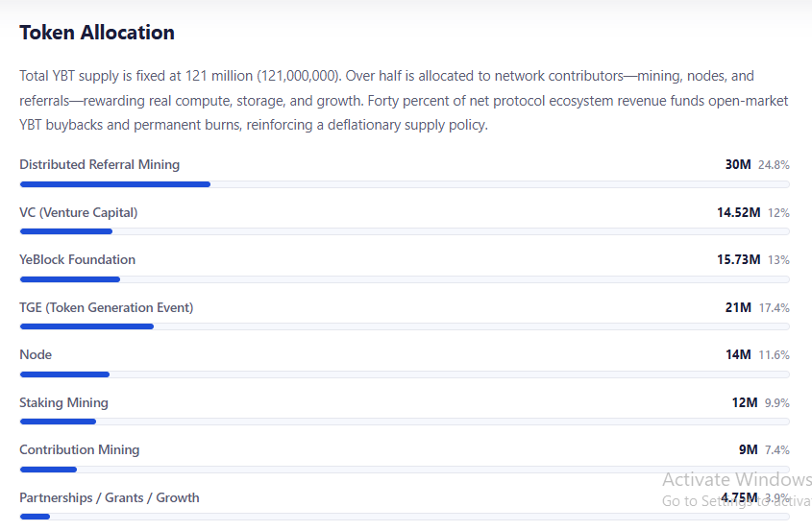Click the 21M allocation value

(x=738, y=308)
